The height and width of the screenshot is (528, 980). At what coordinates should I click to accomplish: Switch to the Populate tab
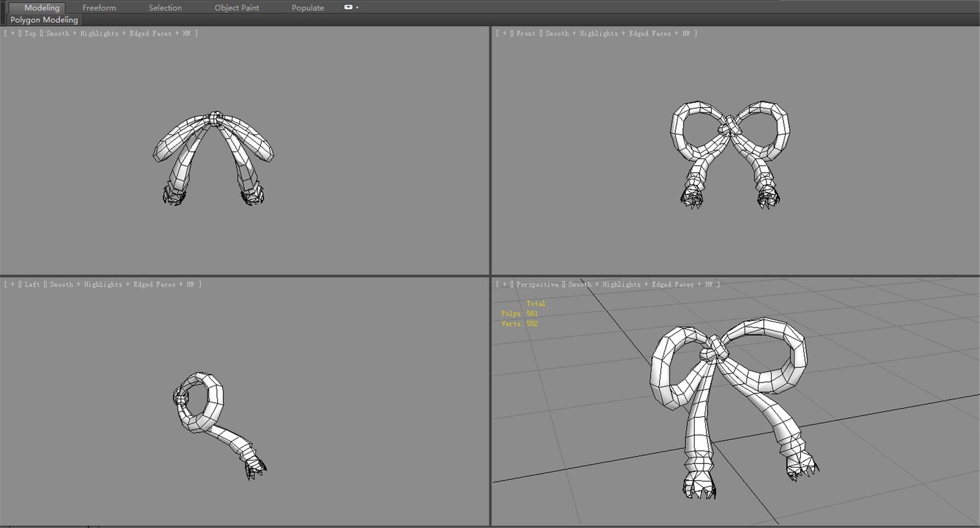(x=308, y=8)
